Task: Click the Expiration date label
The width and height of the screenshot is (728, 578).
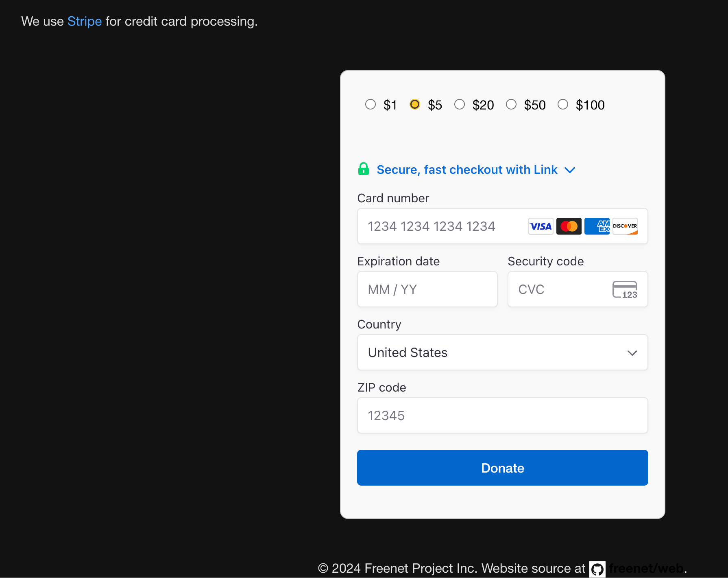Action: pyautogui.click(x=399, y=261)
